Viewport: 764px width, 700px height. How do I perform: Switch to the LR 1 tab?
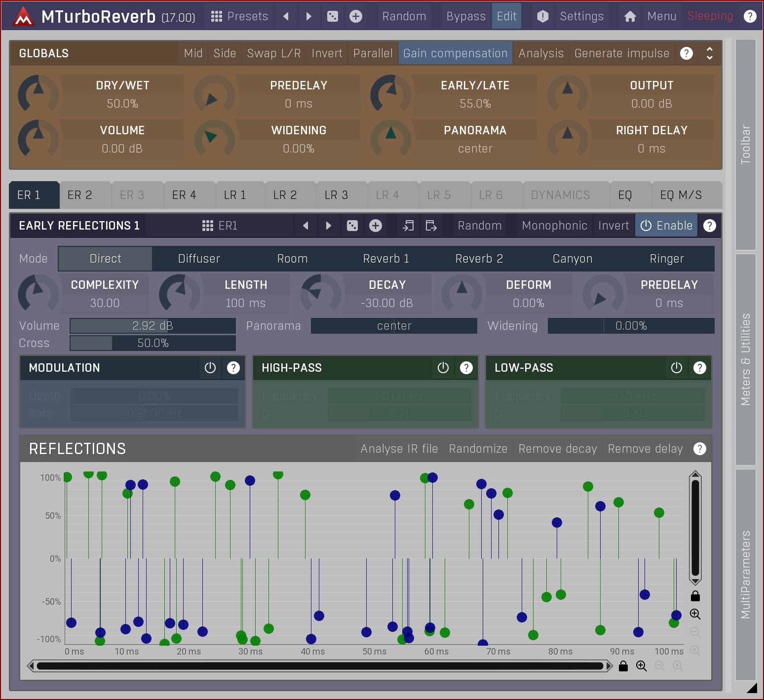tap(235, 195)
